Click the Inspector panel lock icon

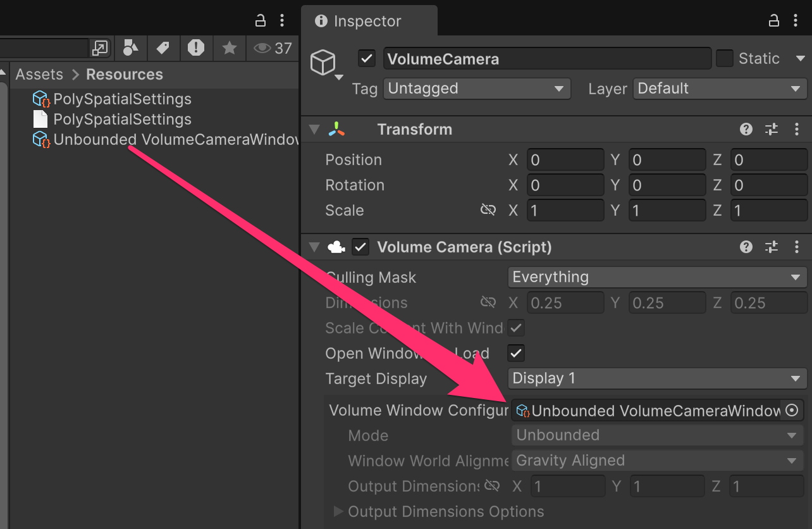[773, 20]
